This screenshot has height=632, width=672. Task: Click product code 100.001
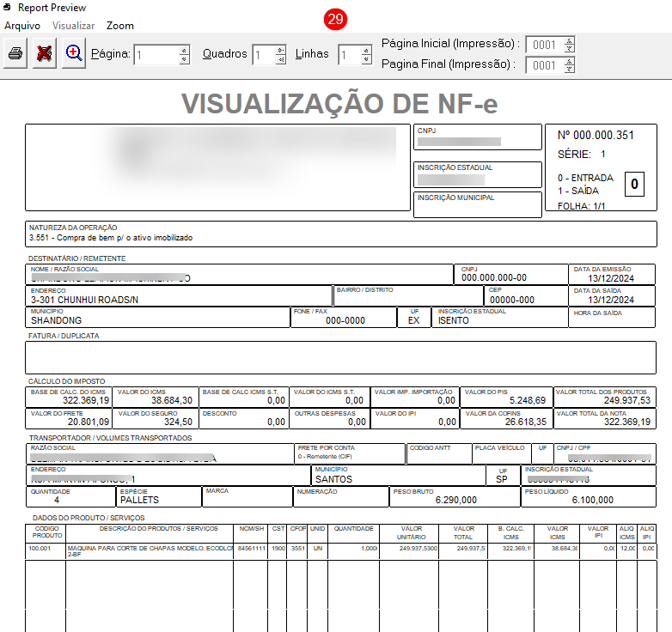point(40,548)
